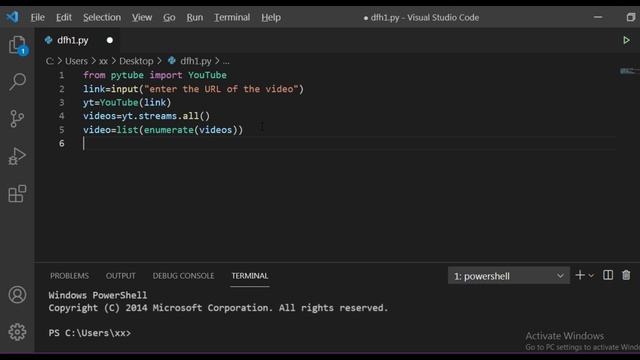
Task: Switch to the OUTPUT panel tab
Action: coord(120,276)
